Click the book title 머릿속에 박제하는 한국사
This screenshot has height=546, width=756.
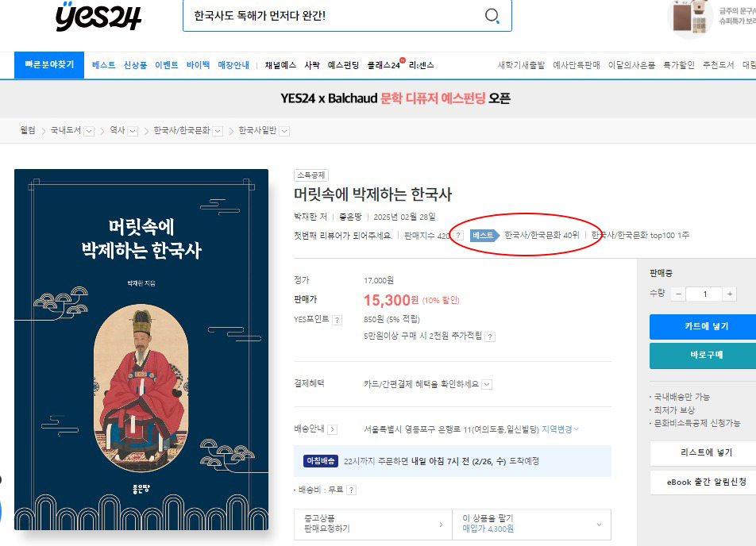tap(373, 194)
